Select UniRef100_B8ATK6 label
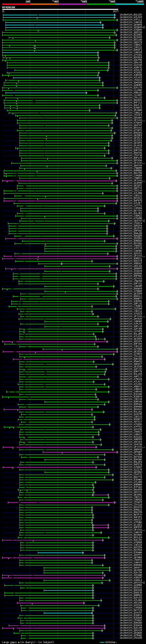The width and height of the screenshot is (146, 644). click(x=131, y=153)
